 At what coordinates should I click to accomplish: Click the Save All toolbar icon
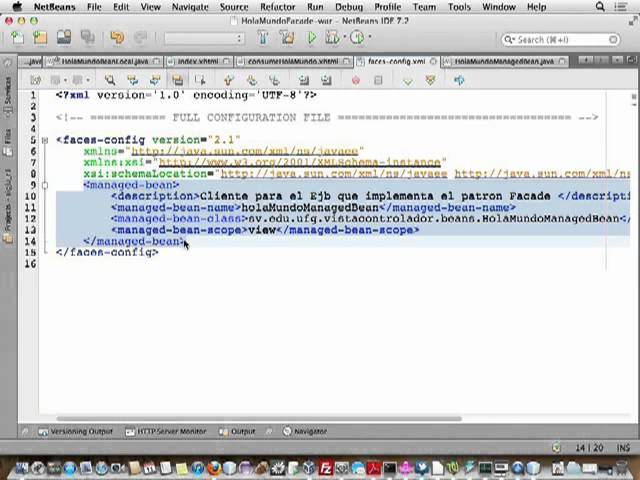[x=87, y=38]
